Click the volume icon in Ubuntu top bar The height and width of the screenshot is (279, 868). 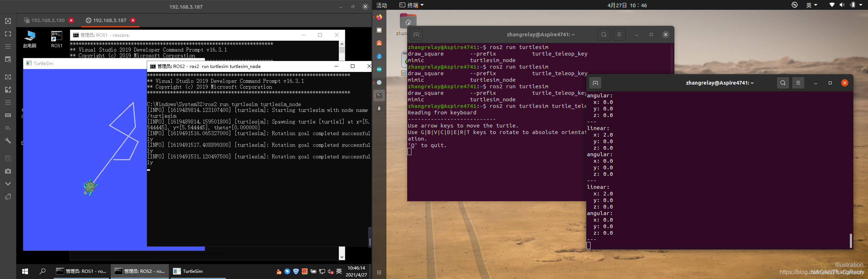(842, 5)
